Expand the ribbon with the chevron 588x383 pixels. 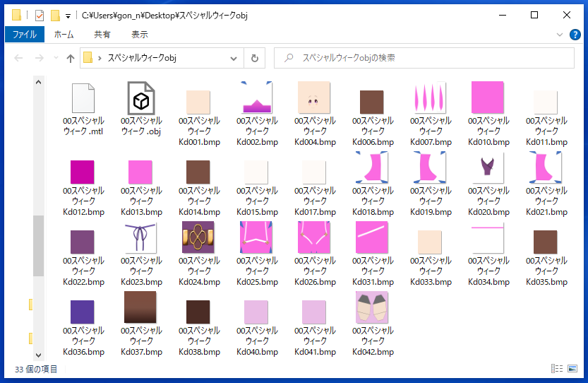click(560, 35)
